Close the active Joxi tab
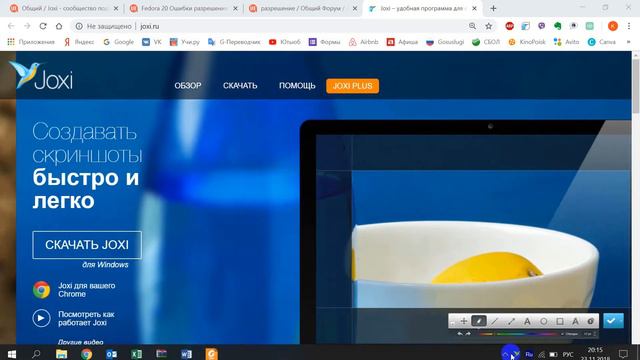The height and width of the screenshot is (360, 640). [x=474, y=8]
